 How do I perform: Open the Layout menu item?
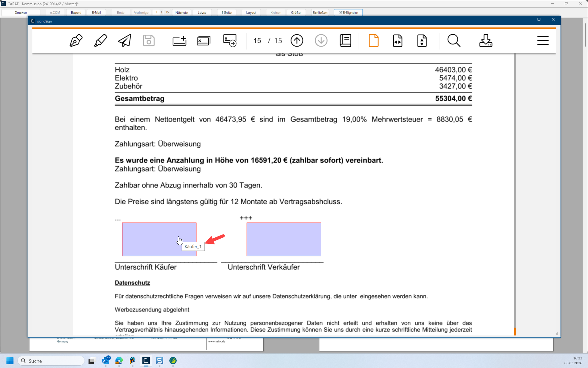tap(251, 13)
